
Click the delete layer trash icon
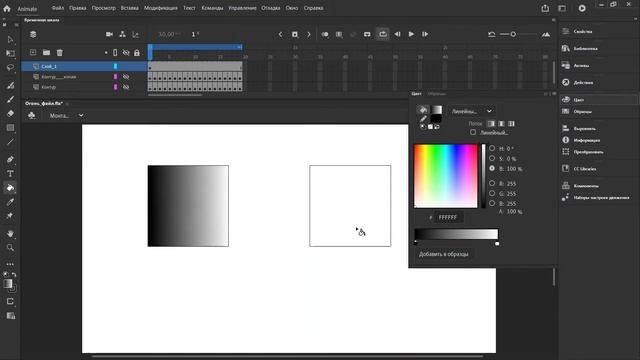[60, 52]
